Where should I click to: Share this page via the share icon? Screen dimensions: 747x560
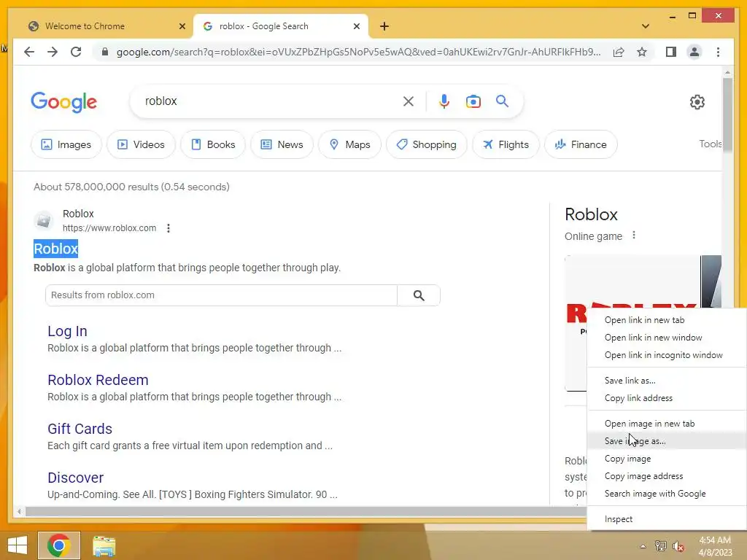[619, 52]
